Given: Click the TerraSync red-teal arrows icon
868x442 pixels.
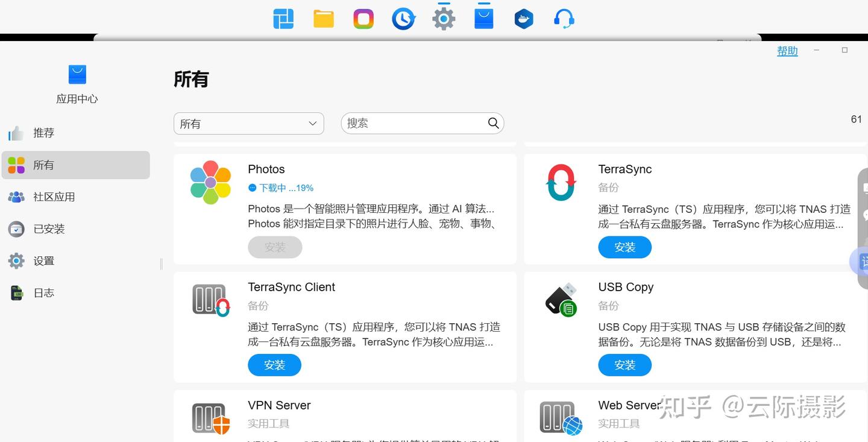Looking at the screenshot, I should 561,182.
